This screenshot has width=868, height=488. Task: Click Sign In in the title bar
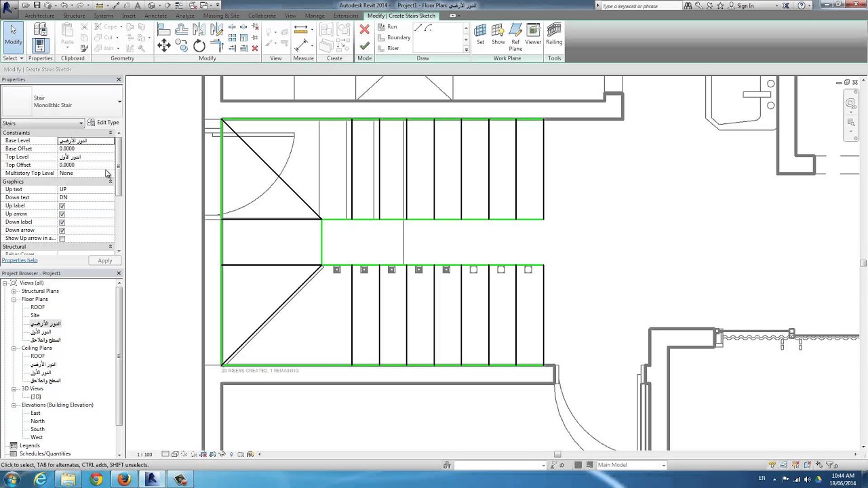pyautogui.click(x=745, y=5)
